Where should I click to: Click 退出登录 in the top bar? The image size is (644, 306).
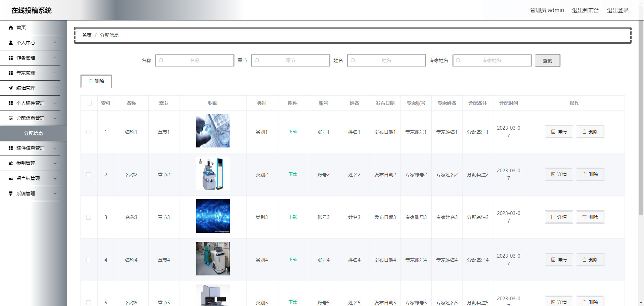tap(618, 10)
